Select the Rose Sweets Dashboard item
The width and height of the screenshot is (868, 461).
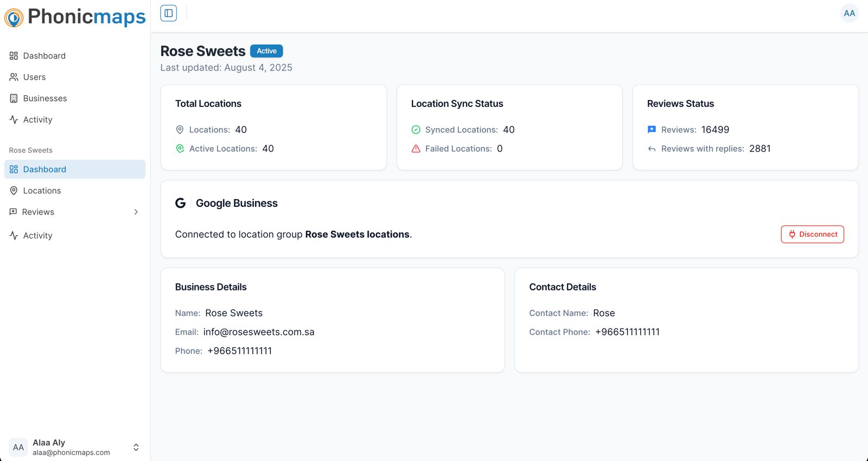click(44, 169)
